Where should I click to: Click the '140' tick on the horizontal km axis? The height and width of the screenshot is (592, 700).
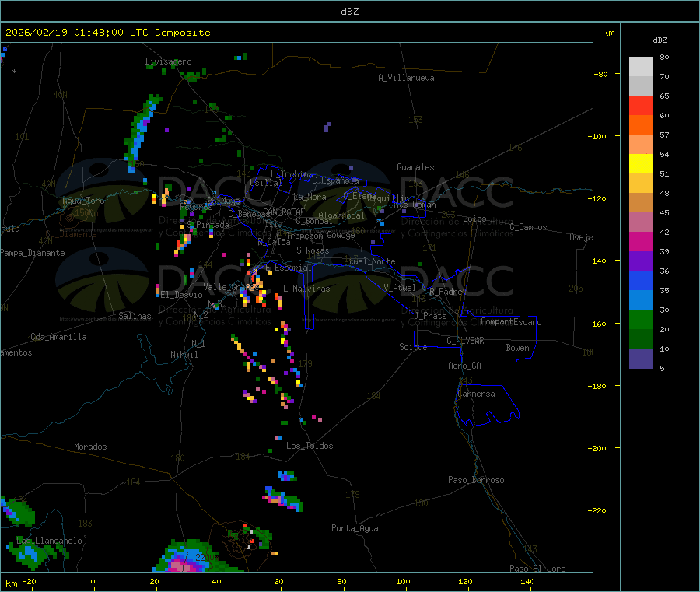tap(527, 581)
